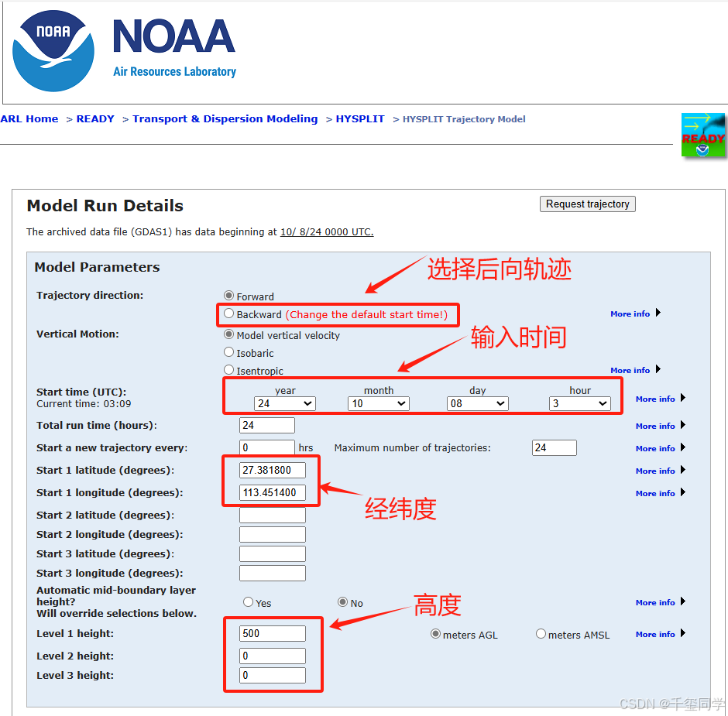Select meters AMSL height option
Screen dimensions: 728x716
[541, 633]
